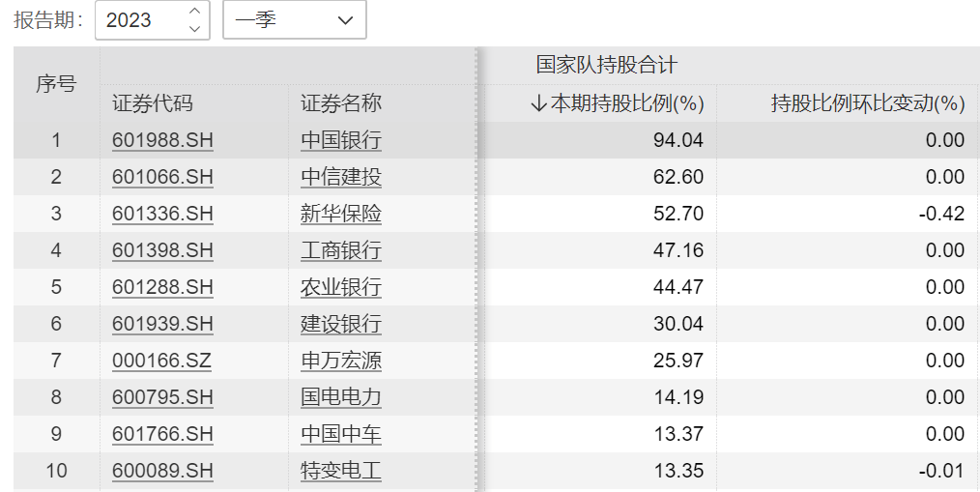Screen dimensions: 980x492
Task: Open the 中国中车 stock name link
Action: [340, 434]
